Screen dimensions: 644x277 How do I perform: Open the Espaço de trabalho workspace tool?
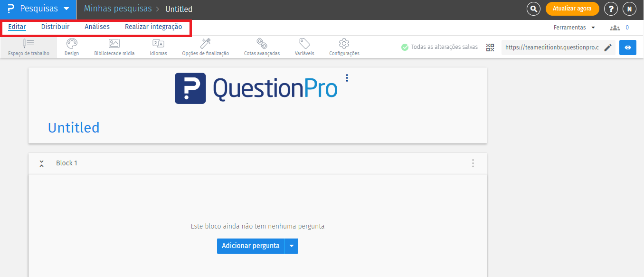pos(28,47)
